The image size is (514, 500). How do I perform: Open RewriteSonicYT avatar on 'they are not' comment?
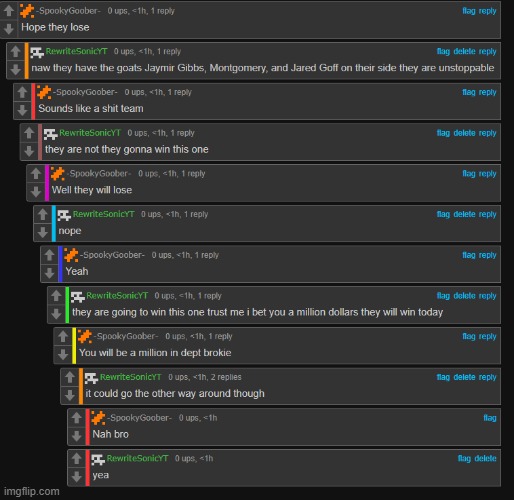[50, 134]
